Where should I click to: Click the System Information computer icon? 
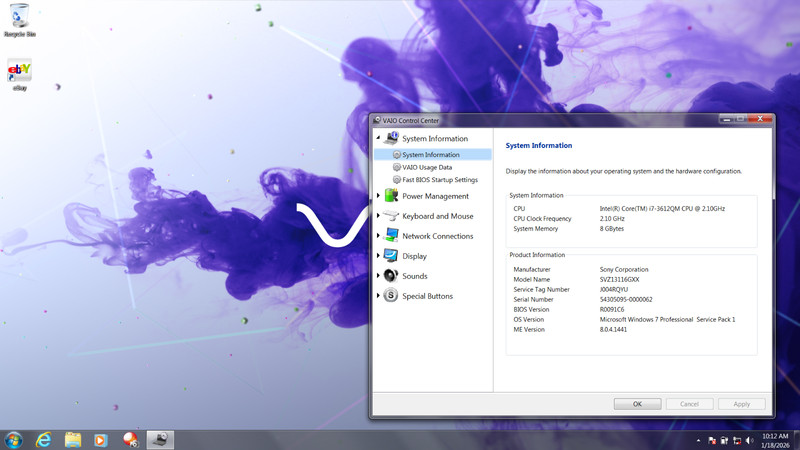point(391,138)
